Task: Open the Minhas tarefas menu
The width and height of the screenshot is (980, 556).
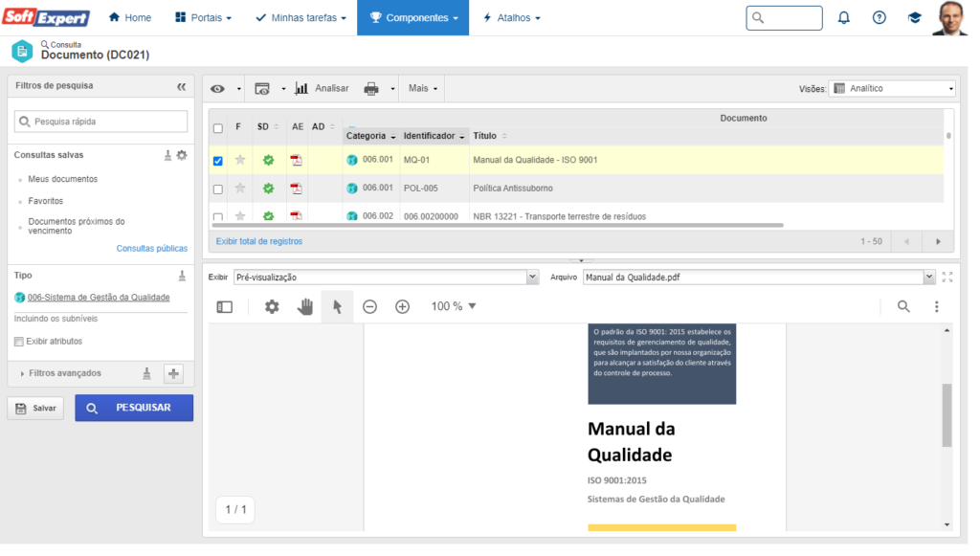Action: [x=301, y=18]
